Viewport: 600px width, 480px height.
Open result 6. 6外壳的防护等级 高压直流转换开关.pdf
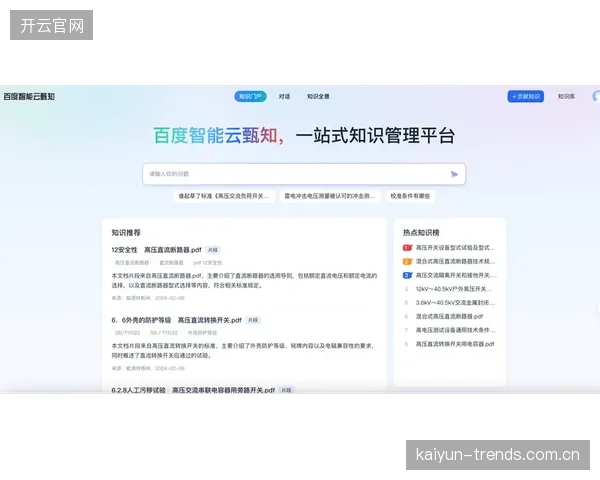(x=176, y=320)
